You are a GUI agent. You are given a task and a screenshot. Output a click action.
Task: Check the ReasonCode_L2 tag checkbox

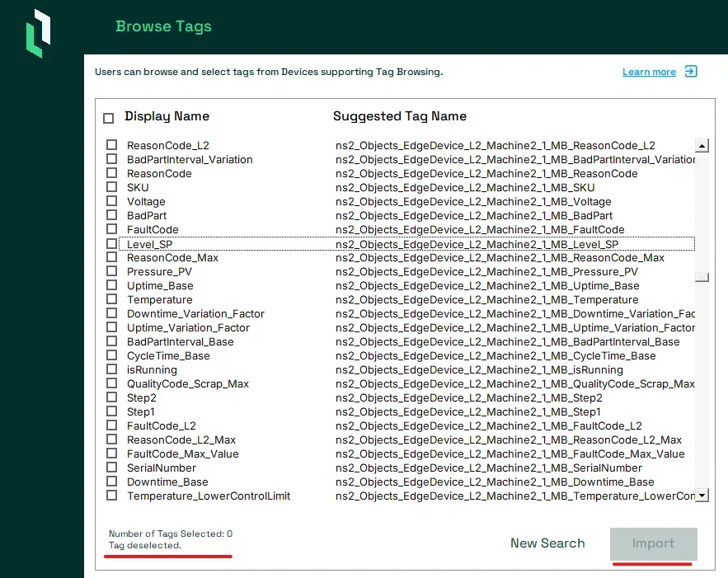(x=111, y=145)
